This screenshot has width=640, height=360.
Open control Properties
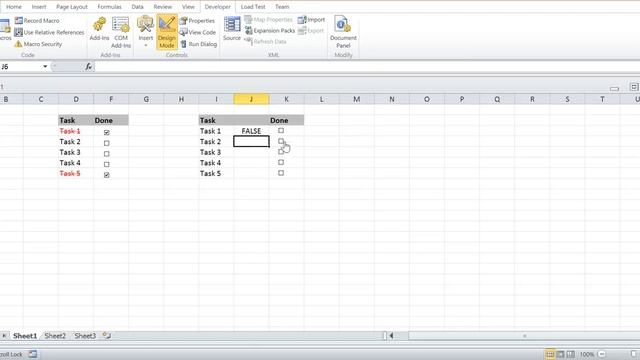(198, 20)
